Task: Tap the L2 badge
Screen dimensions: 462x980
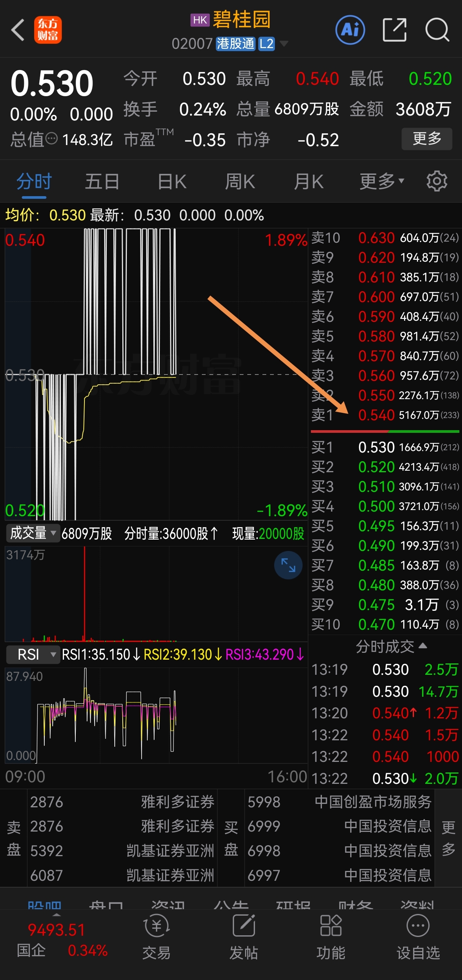Action: point(266,44)
